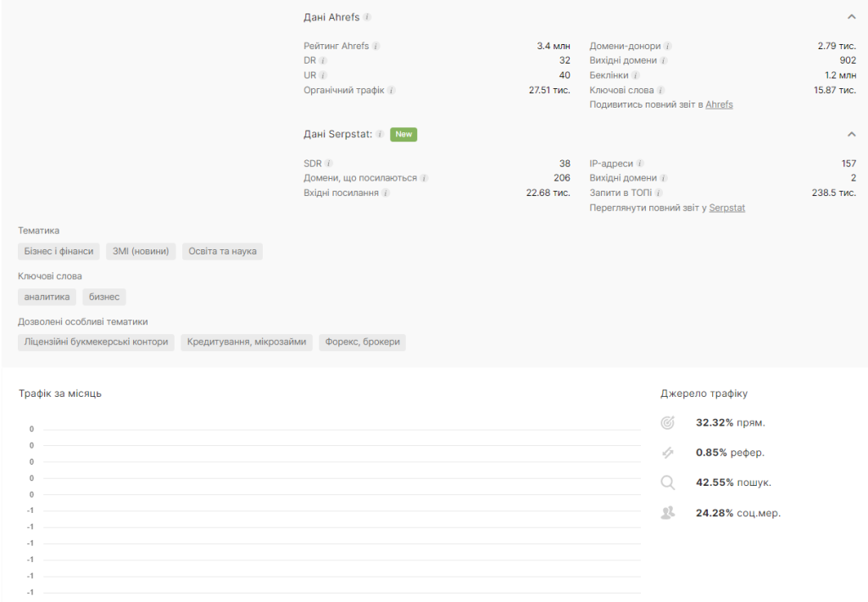Image resolution: width=868 pixels, height=602 pixels.
Task: Click info icon next to Запити в ТОПі
Action: click(x=659, y=193)
